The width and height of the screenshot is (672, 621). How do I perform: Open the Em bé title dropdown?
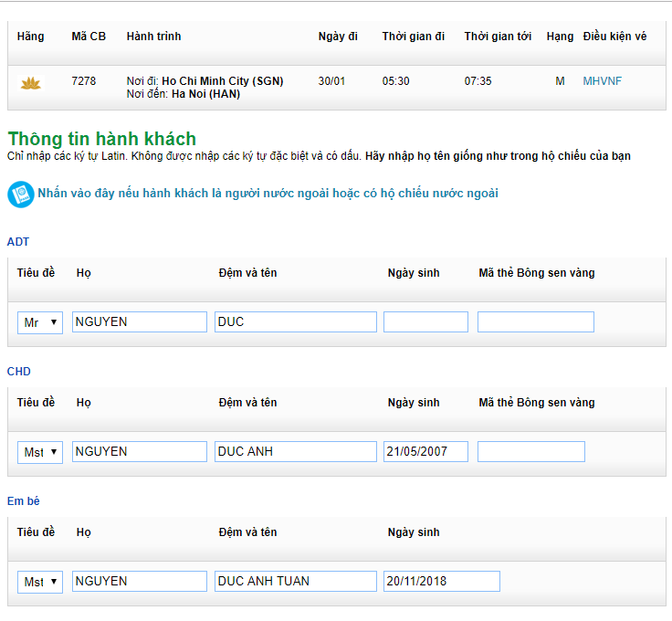40,582
